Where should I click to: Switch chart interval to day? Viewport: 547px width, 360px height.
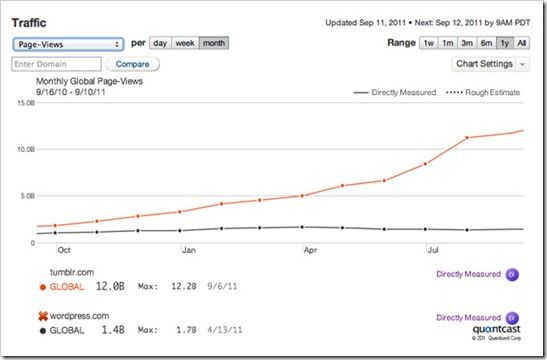pyautogui.click(x=160, y=43)
